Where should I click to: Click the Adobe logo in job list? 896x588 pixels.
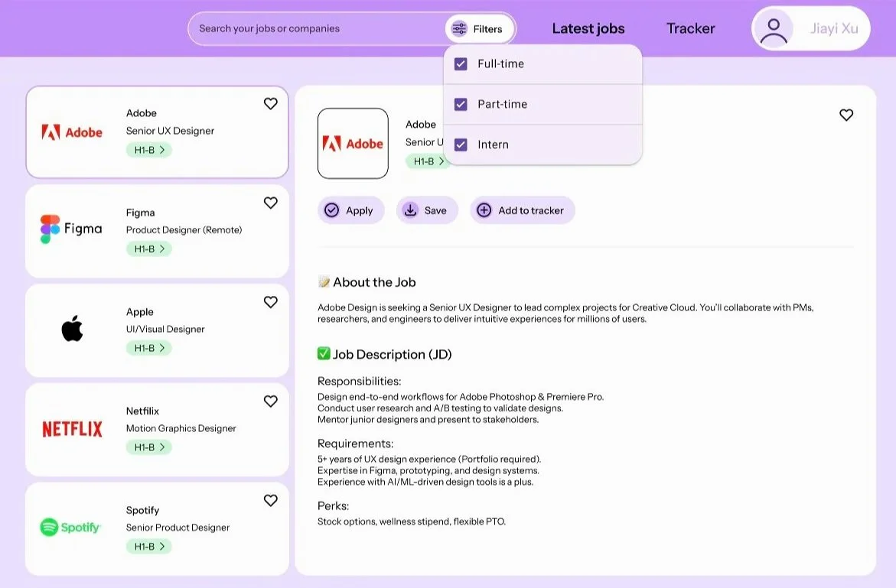(x=72, y=132)
